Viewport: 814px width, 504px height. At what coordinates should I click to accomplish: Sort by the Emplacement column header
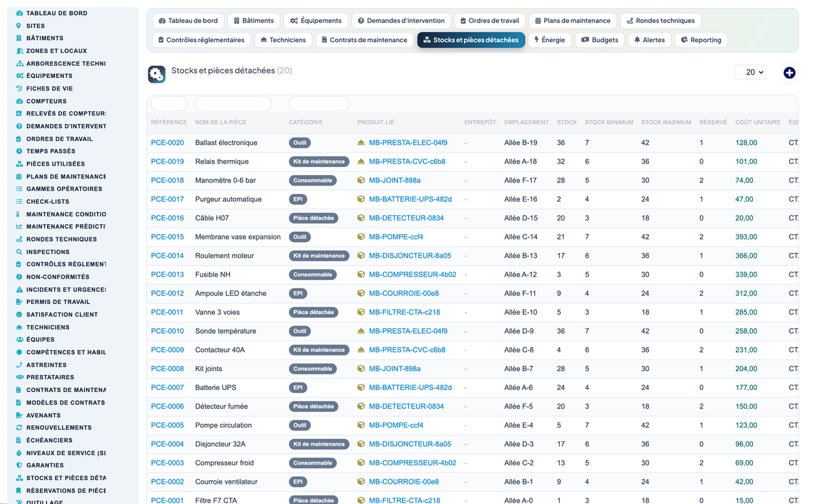(x=526, y=123)
